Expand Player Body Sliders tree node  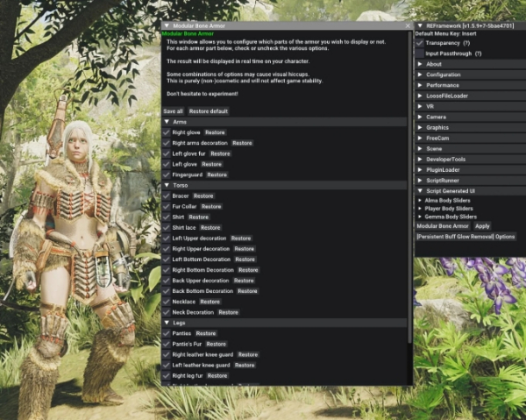click(x=420, y=209)
